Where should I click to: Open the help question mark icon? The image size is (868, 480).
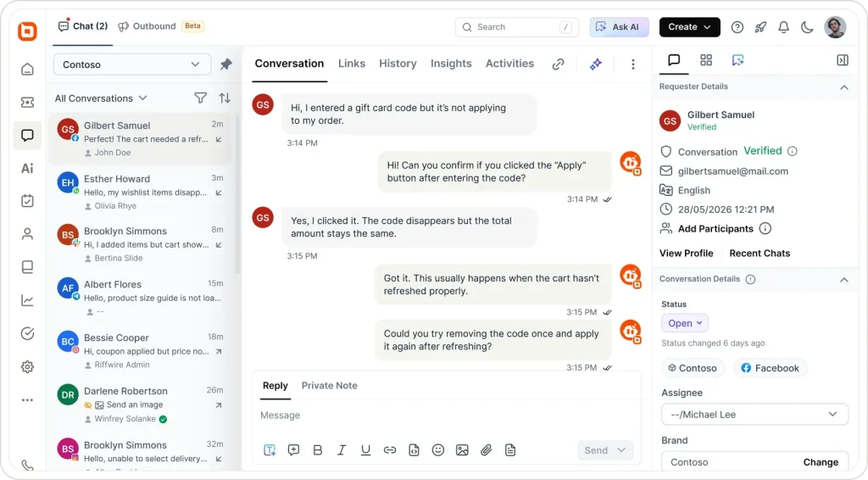tap(737, 27)
